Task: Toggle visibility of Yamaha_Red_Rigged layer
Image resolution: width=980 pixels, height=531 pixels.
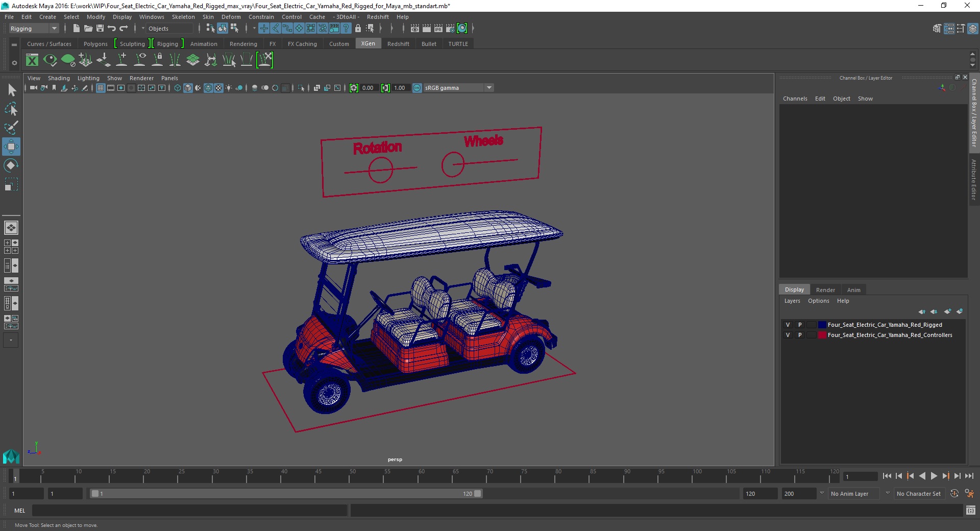Action: click(788, 325)
